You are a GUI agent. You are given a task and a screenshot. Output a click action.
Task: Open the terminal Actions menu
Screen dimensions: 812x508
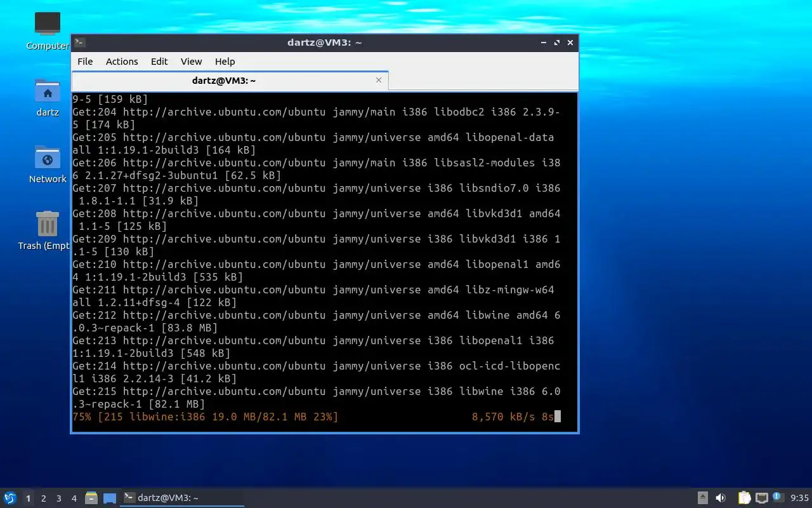click(122, 62)
